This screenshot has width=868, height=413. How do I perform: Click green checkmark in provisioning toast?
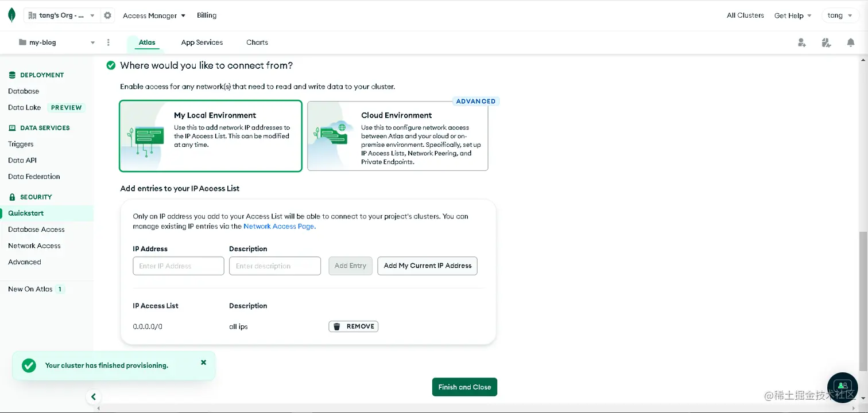click(29, 365)
